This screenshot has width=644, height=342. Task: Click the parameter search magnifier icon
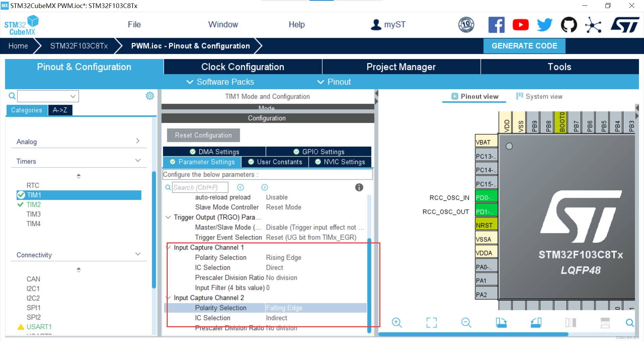click(168, 187)
